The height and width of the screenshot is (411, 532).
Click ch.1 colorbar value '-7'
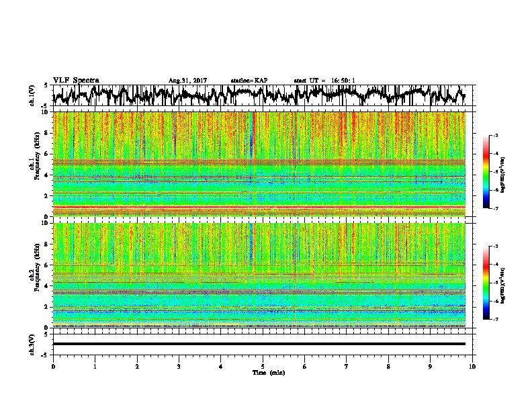coord(496,208)
